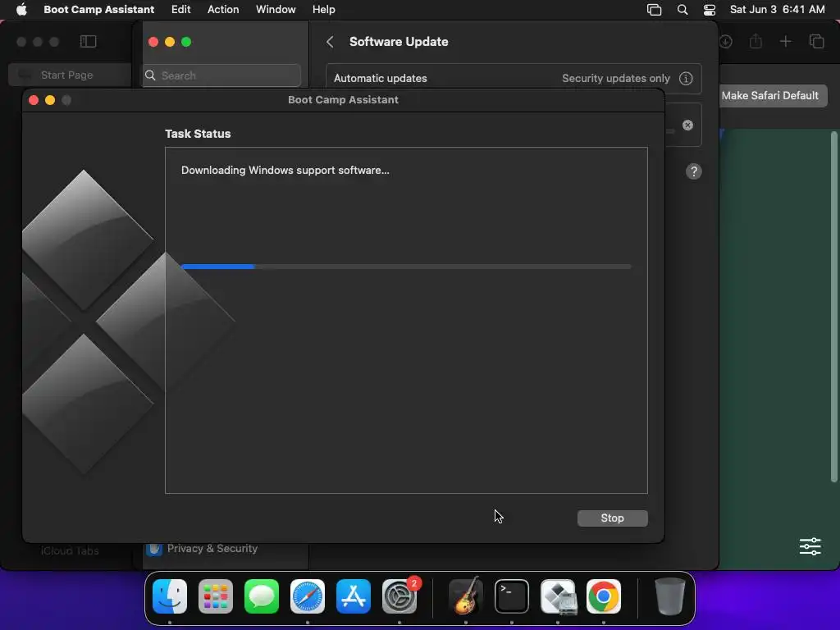
Task: Close the System Settings window
Action: pos(153,42)
